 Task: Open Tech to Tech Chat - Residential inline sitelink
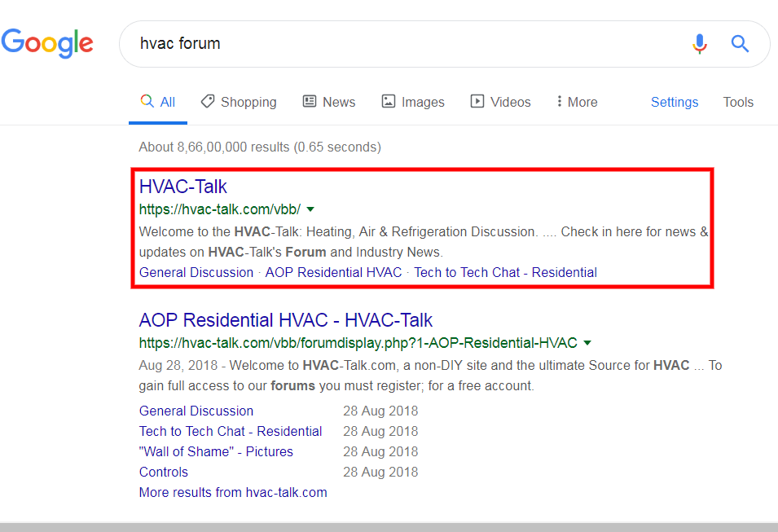(x=506, y=272)
